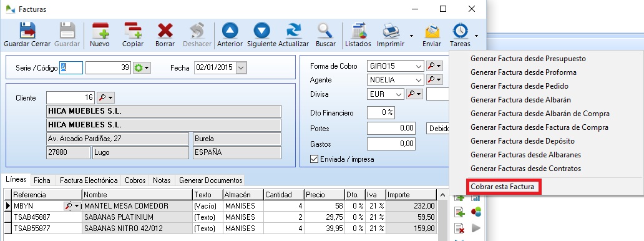The image size is (644, 241).
Task: Click the insert line icon with green arrow
Action: tap(459, 212)
